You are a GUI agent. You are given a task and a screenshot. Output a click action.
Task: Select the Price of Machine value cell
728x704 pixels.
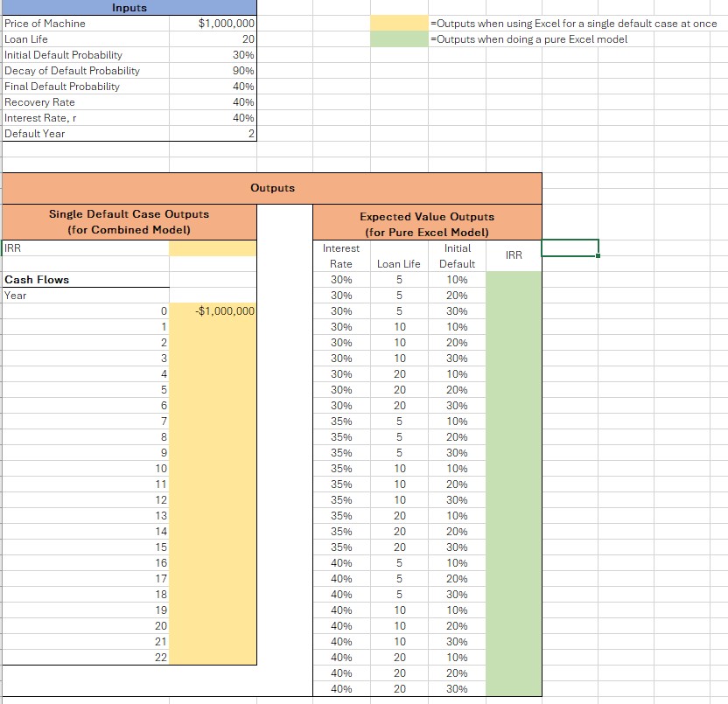214,24
